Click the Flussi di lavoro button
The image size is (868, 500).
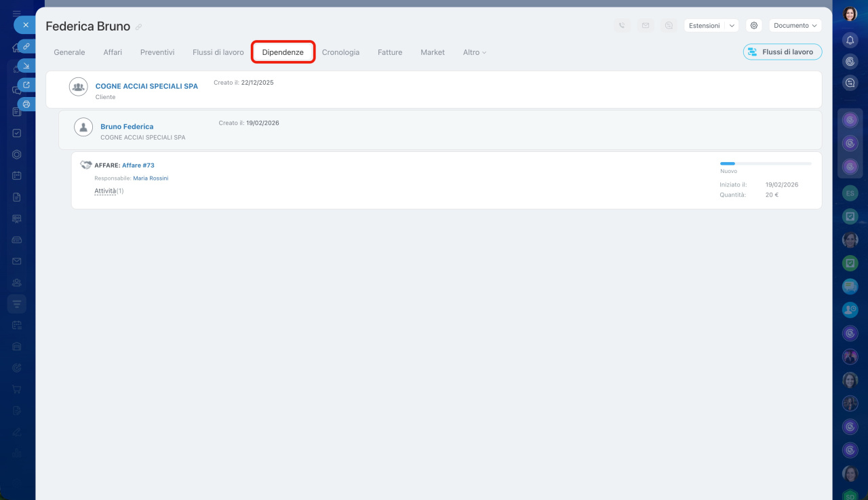(783, 52)
